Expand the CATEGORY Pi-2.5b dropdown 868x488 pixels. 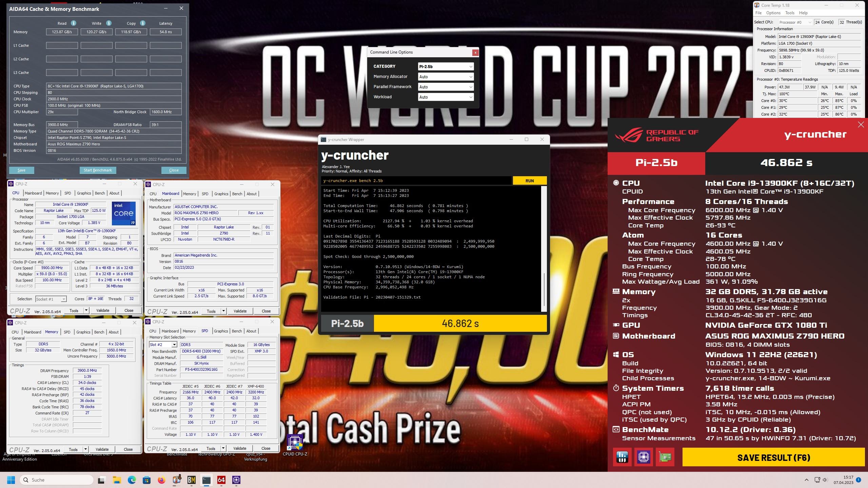446,66
